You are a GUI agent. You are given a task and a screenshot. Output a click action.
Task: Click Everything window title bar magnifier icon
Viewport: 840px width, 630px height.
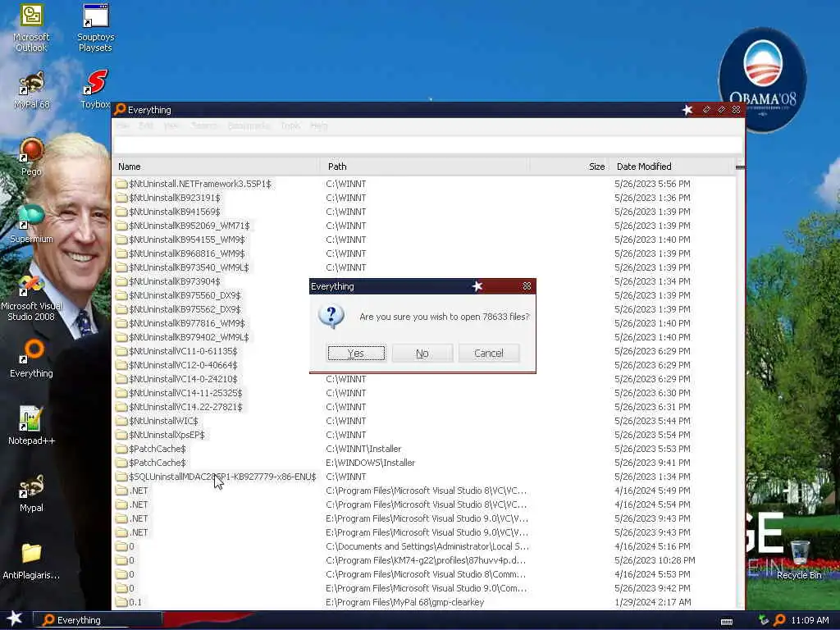pos(120,109)
